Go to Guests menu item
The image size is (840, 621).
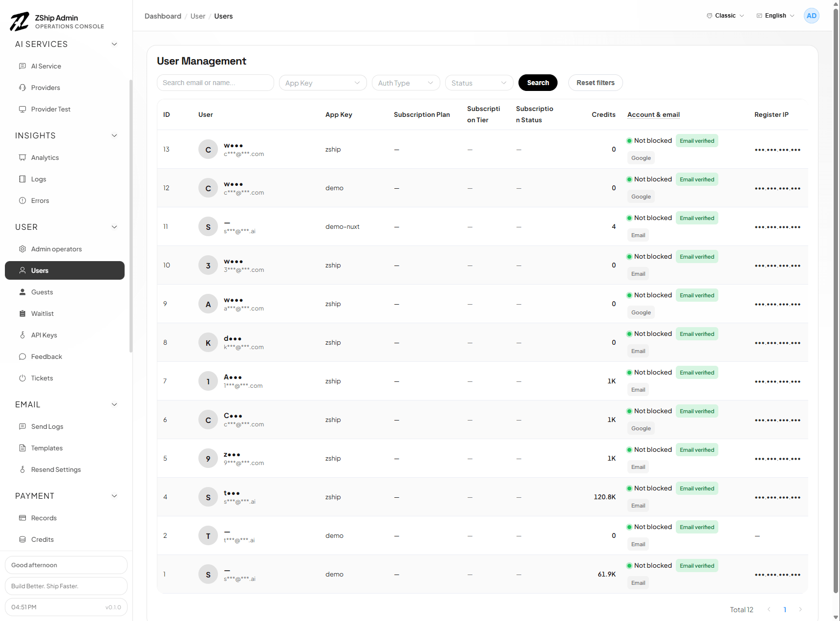pyautogui.click(x=42, y=292)
